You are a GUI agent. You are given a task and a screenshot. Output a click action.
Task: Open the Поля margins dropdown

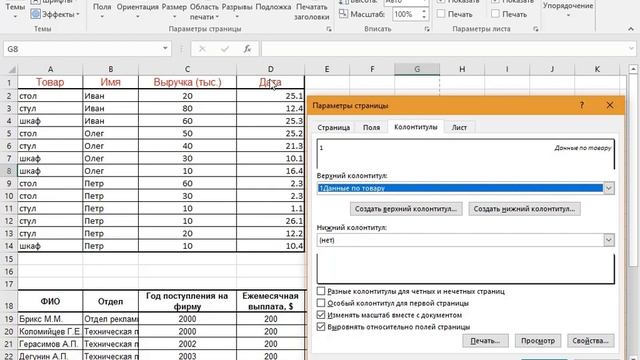click(102, 11)
